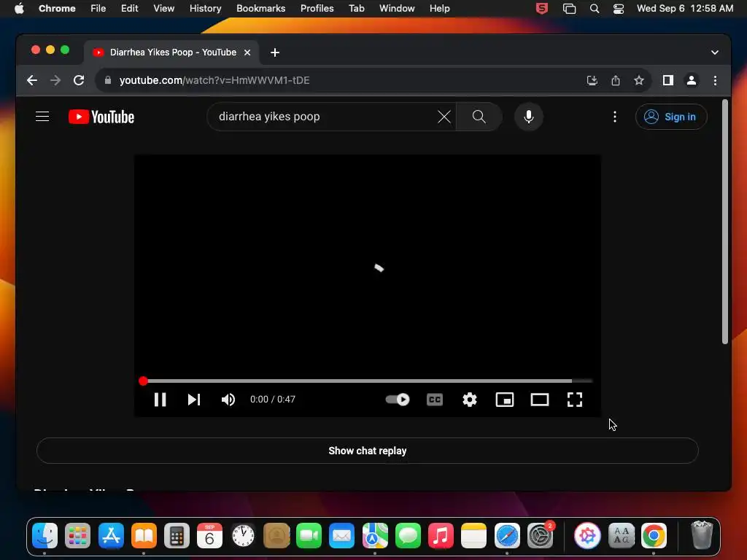Open Safari from the Dock

point(507,536)
